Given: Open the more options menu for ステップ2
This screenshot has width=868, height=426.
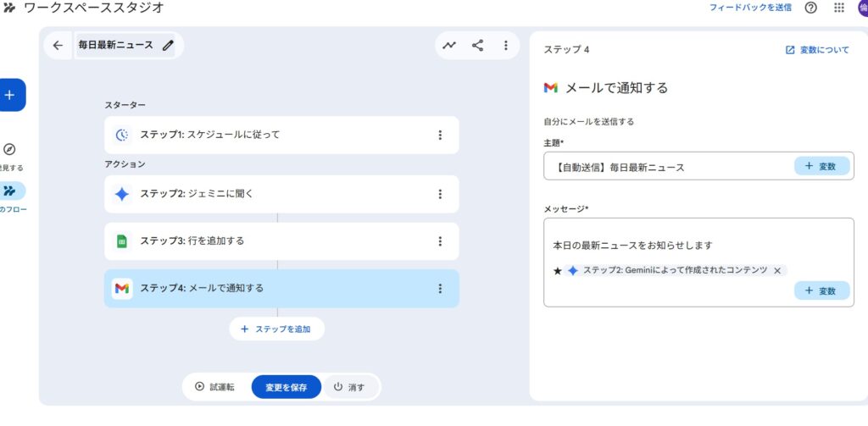Looking at the screenshot, I should pyautogui.click(x=439, y=194).
